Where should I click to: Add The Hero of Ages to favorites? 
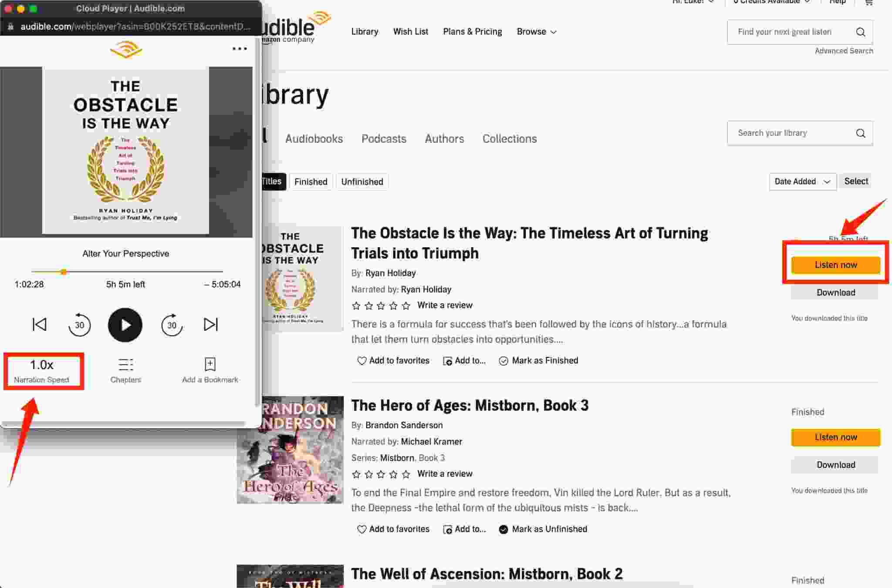(393, 529)
